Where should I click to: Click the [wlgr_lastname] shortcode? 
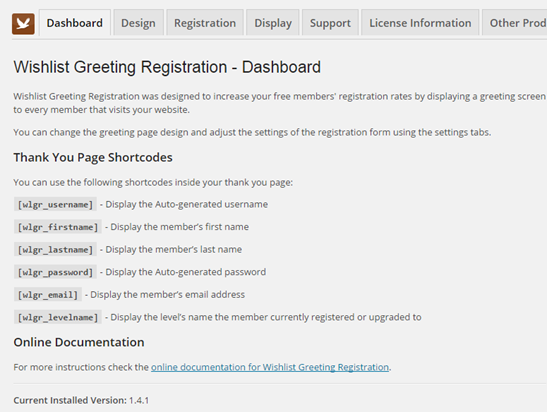tap(55, 249)
